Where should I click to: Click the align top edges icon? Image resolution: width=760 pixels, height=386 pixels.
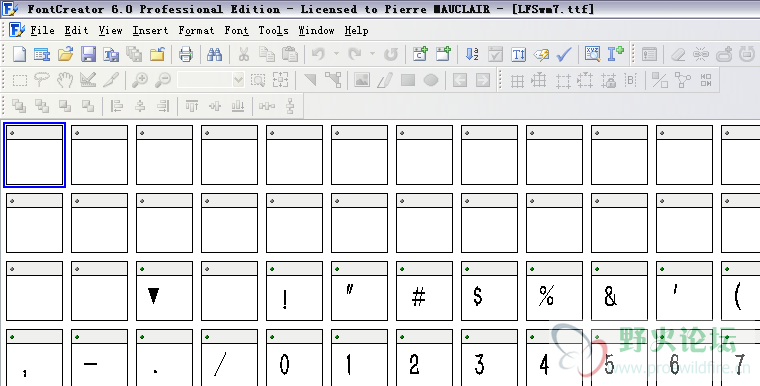pyautogui.click(x=192, y=106)
